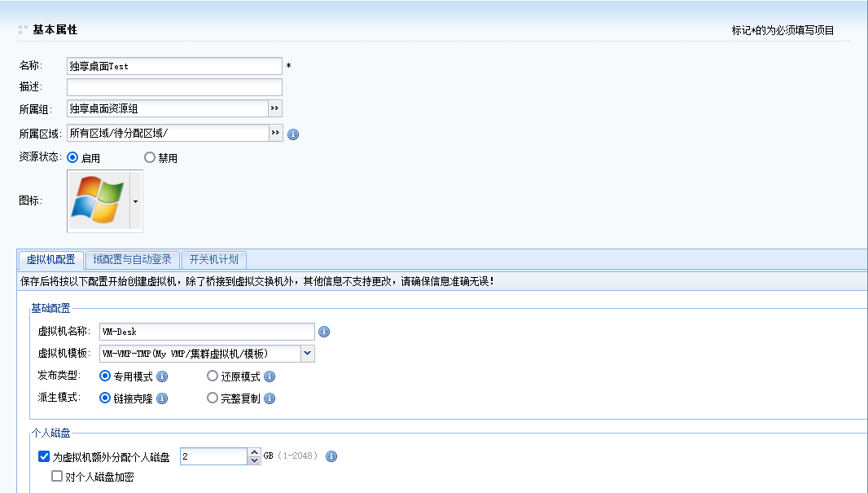Click the Windows logo resource icon
The height and width of the screenshot is (493, 868).
[98, 200]
